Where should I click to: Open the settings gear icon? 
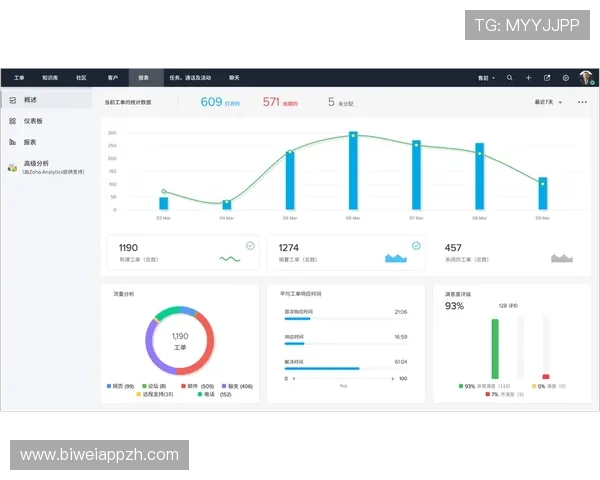pyautogui.click(x=566, y=78)
